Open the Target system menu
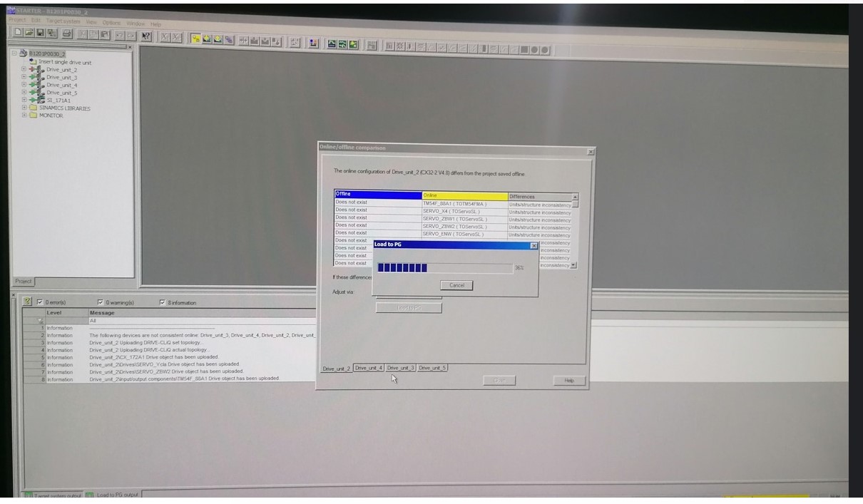Image resolution: width=863 pixels, height=504 pixels. (x=63, y=21)
